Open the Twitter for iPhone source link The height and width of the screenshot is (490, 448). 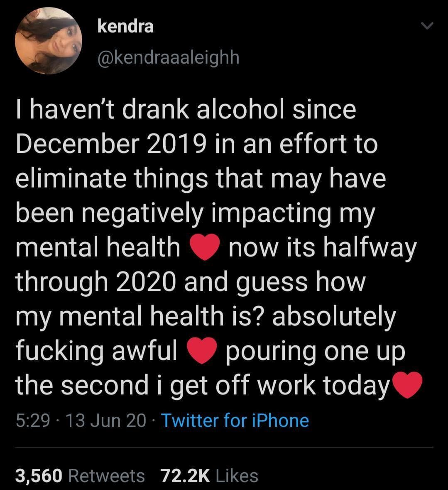tap(235, 421)
